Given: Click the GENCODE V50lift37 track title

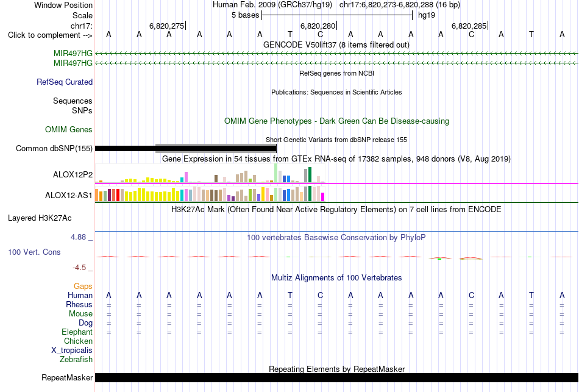Looking at the screenshot, I should pos(336,45).
